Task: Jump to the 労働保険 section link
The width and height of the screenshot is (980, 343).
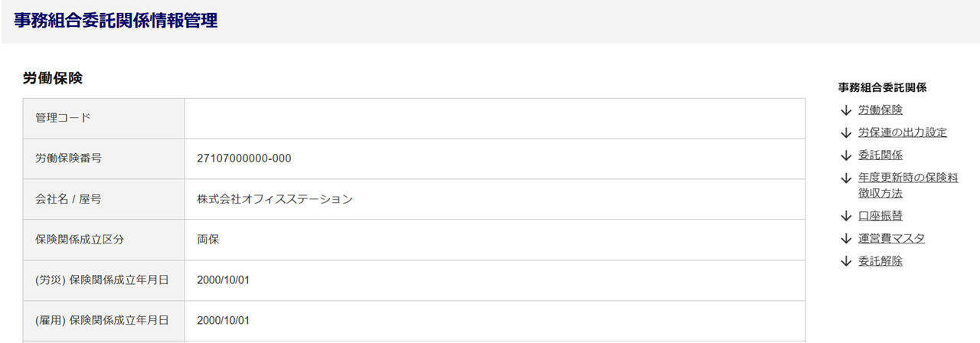Action: tap(880, 110)
